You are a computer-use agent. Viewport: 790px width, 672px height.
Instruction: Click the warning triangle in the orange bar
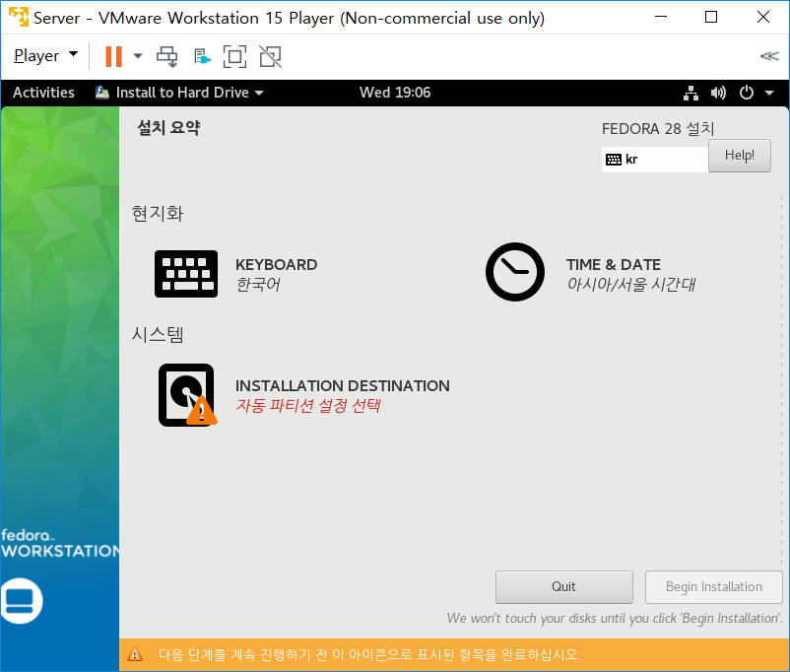pyautogui.click(x=135, y=654)
